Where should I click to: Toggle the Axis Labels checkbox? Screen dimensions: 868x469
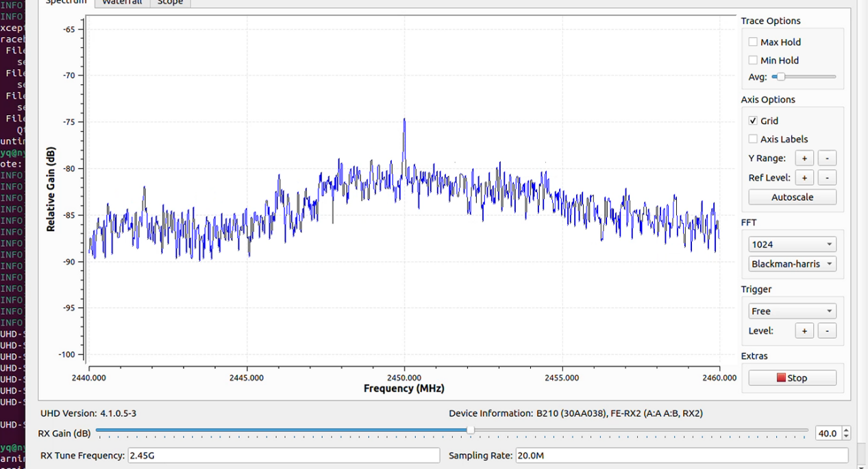coord(753,139)
